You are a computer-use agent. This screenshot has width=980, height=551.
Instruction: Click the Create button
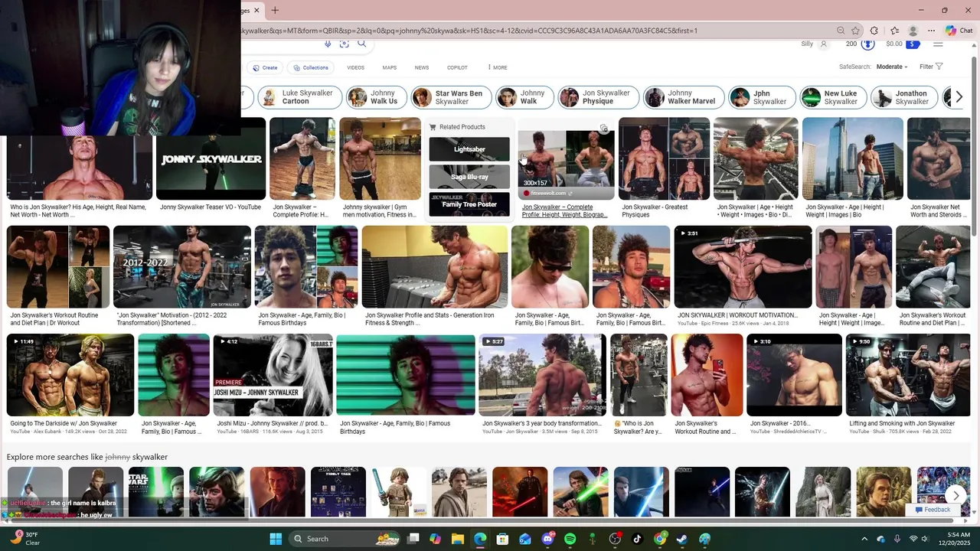pyautogui.click(x=265, y=67)
